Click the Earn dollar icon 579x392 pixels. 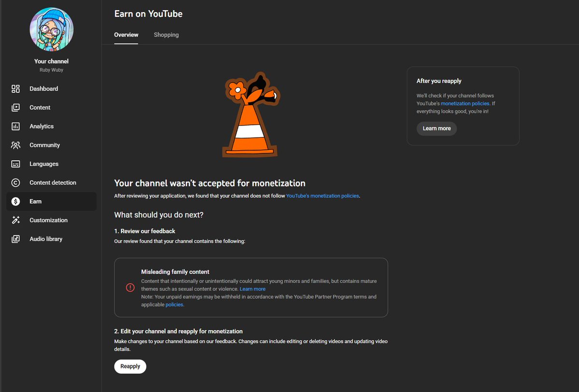15,201
